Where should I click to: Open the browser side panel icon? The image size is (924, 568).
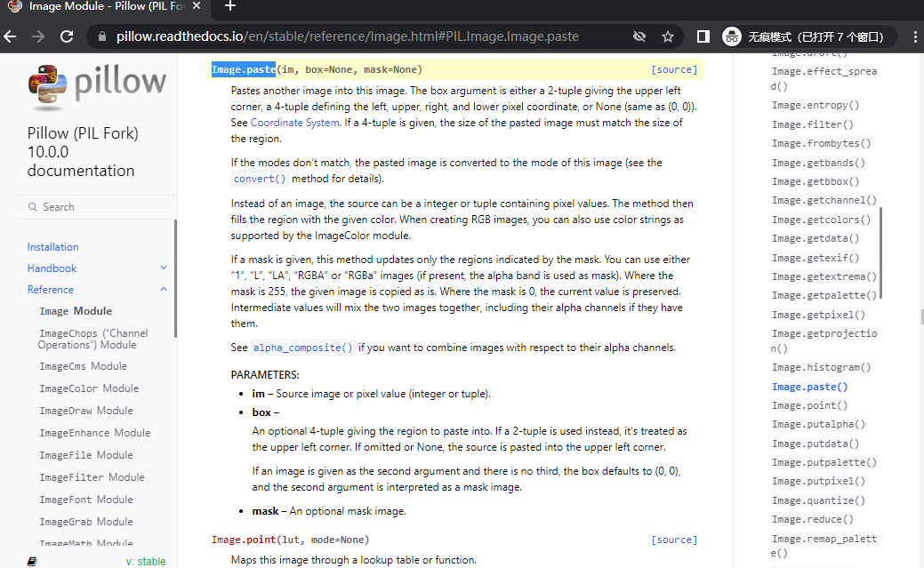point(703,36)
